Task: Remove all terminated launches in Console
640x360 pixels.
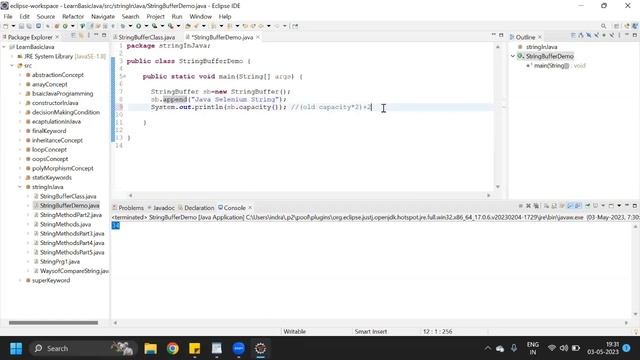Action: (x=536, y=206)
